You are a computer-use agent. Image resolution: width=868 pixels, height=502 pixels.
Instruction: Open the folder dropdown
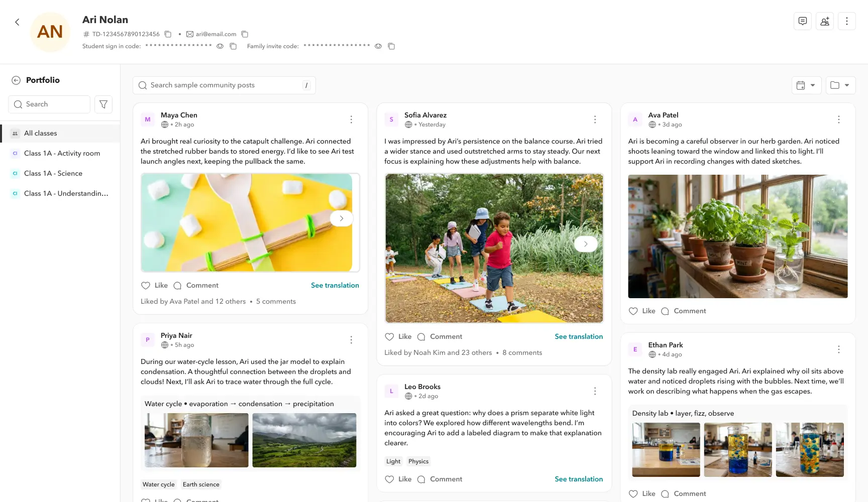(840, 85)
